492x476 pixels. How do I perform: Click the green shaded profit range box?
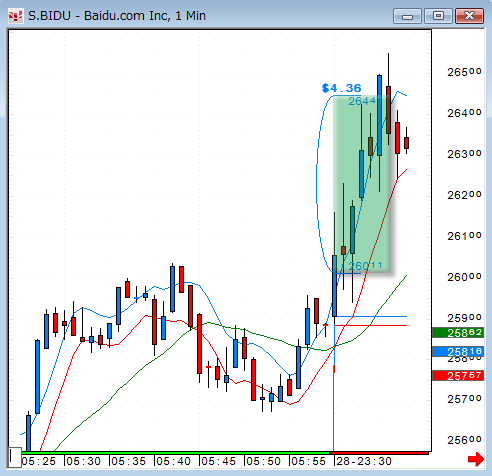pos(362,184)
